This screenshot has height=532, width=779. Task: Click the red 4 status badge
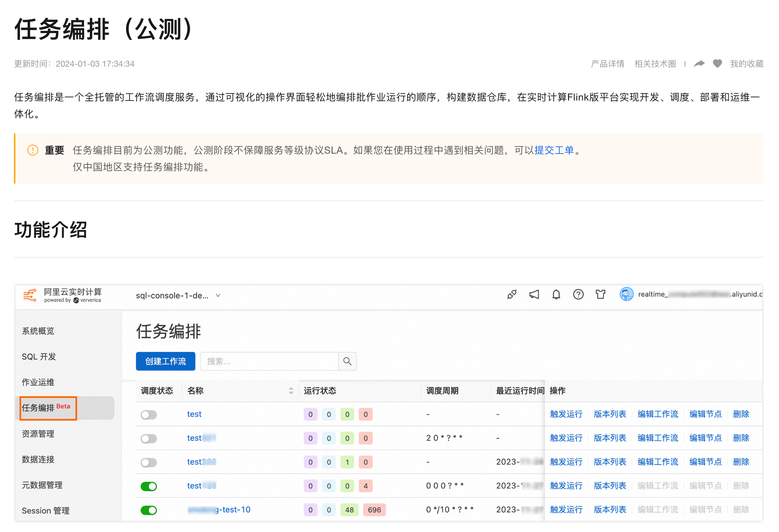(366, 486)
